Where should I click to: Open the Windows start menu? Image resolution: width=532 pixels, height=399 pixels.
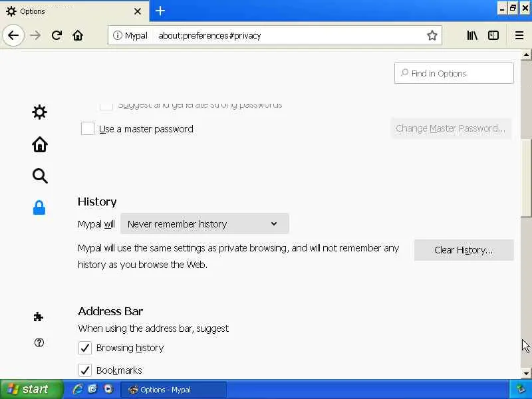(31, 389)
